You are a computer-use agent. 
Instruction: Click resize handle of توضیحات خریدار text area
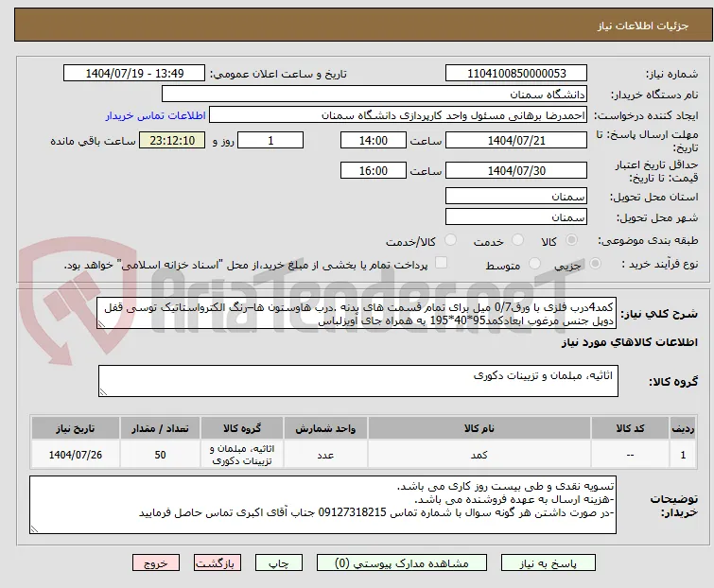pyautogui.click(x=34, y=528)
